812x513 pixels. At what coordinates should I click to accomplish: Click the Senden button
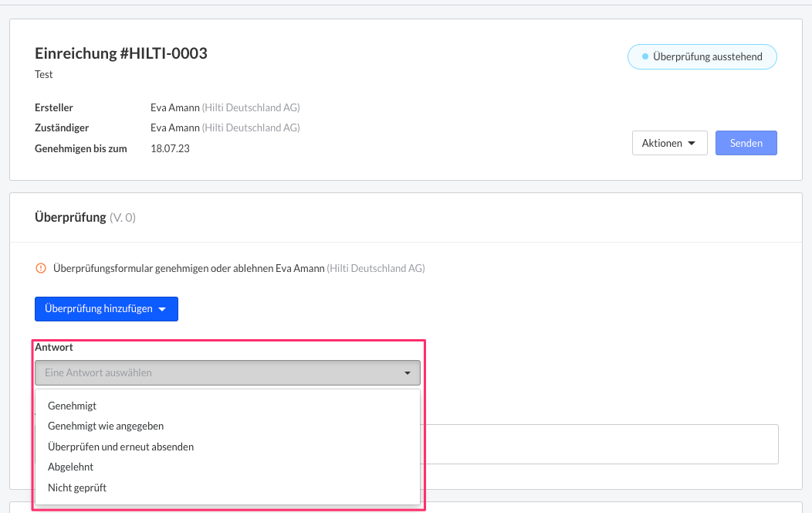pos(746,143)
